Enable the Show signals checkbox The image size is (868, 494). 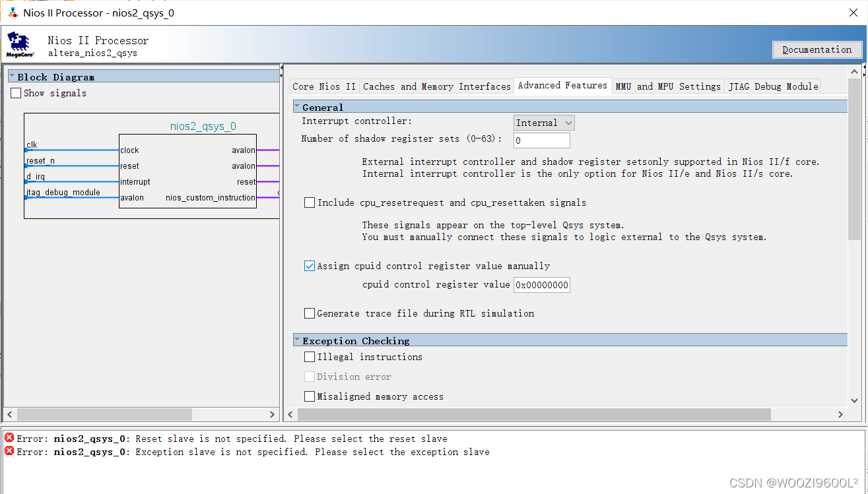[x=16, y=93]
